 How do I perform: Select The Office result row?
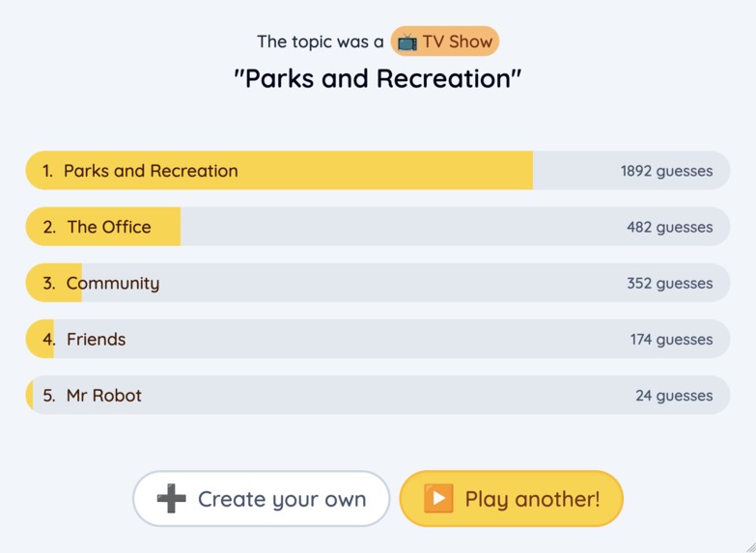pyautogui.click(x=378, y=227)
